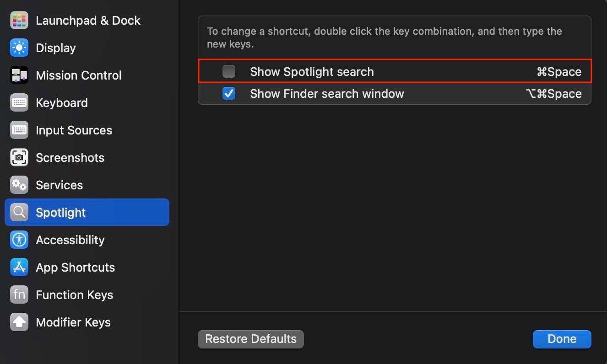This screenshot has width=607, height=364.
Task: Select the Spotlight sidebar entry
Action: tap(87, 212)
